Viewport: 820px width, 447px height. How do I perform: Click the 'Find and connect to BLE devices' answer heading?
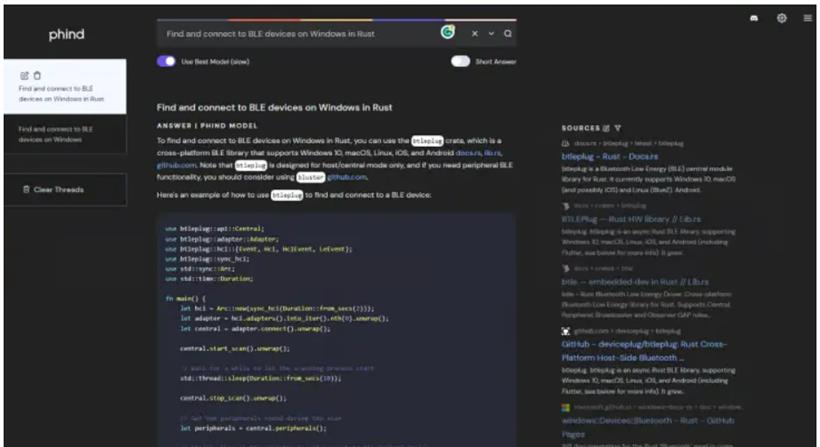[x=274, y=107]
